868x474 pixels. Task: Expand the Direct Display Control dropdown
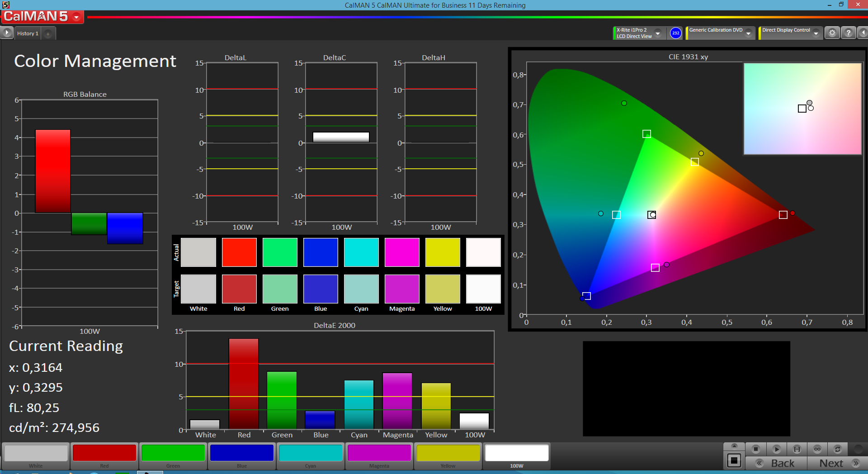pyautogui.click(x=790, y=33)
